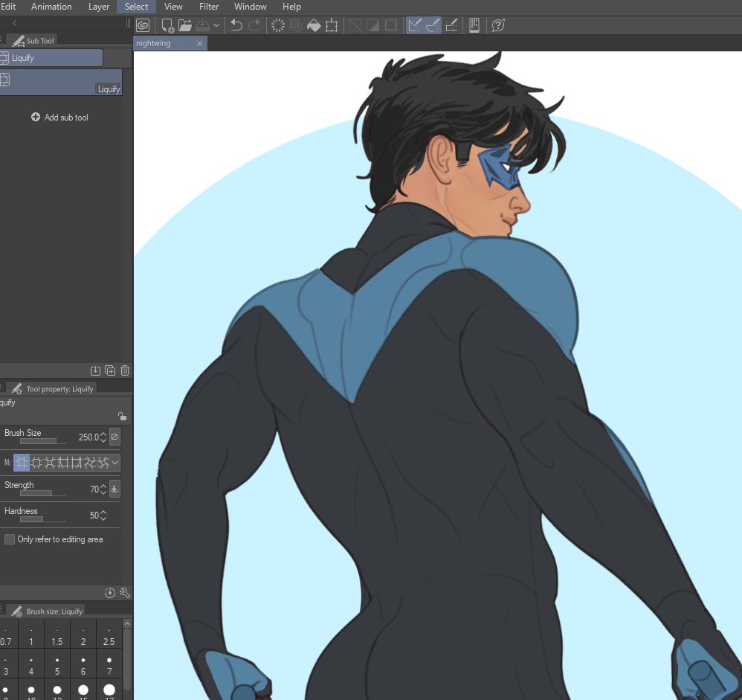Select the Liquify sub tool entry

click(61, 82)
